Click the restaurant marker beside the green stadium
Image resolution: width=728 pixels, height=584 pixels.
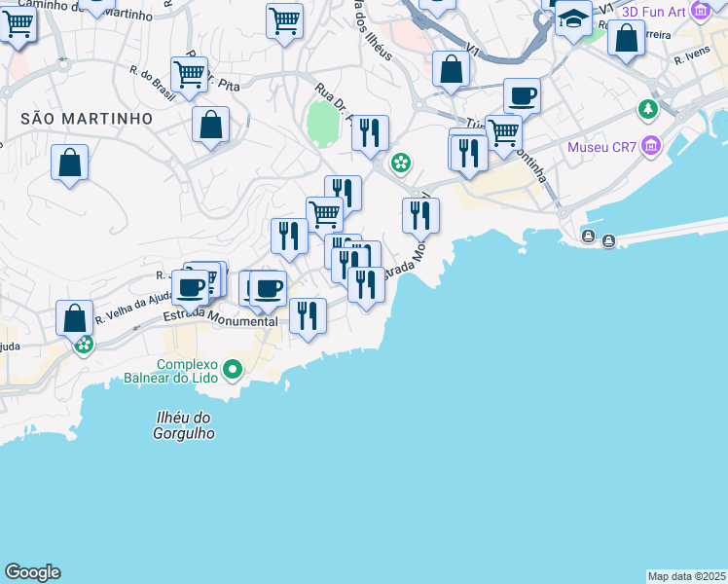[x=370, y=133]
